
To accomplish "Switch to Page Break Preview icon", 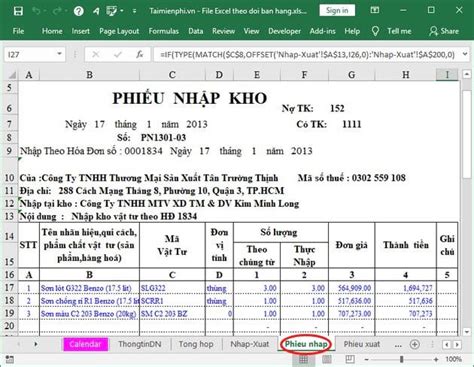I will pyautogui.click(x=350, y=359).
